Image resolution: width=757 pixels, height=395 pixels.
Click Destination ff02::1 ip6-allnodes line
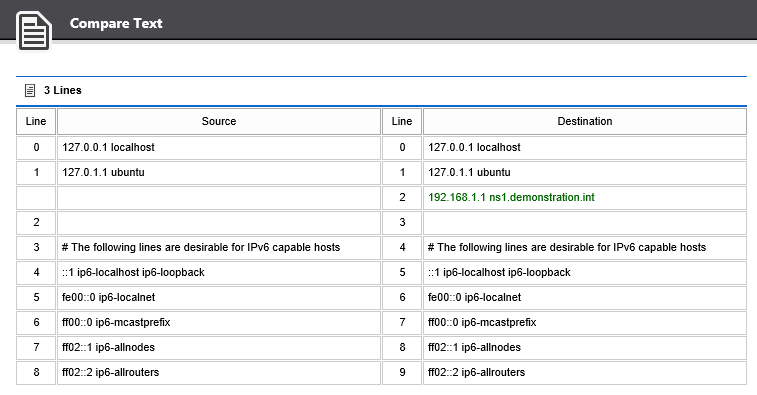pos(585,347)
